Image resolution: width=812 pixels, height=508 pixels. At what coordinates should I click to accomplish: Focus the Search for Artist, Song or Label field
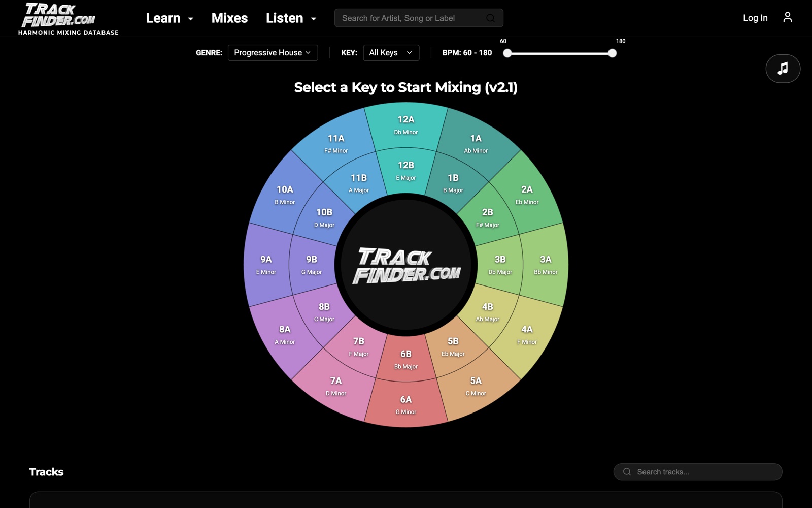(x=419, y=18)
